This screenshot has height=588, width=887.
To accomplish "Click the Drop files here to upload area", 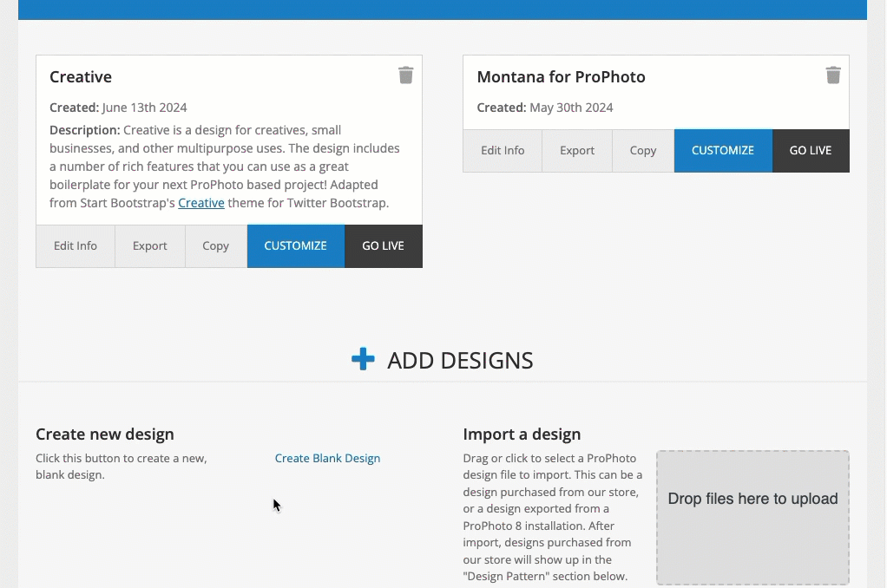I will [752, 518].
